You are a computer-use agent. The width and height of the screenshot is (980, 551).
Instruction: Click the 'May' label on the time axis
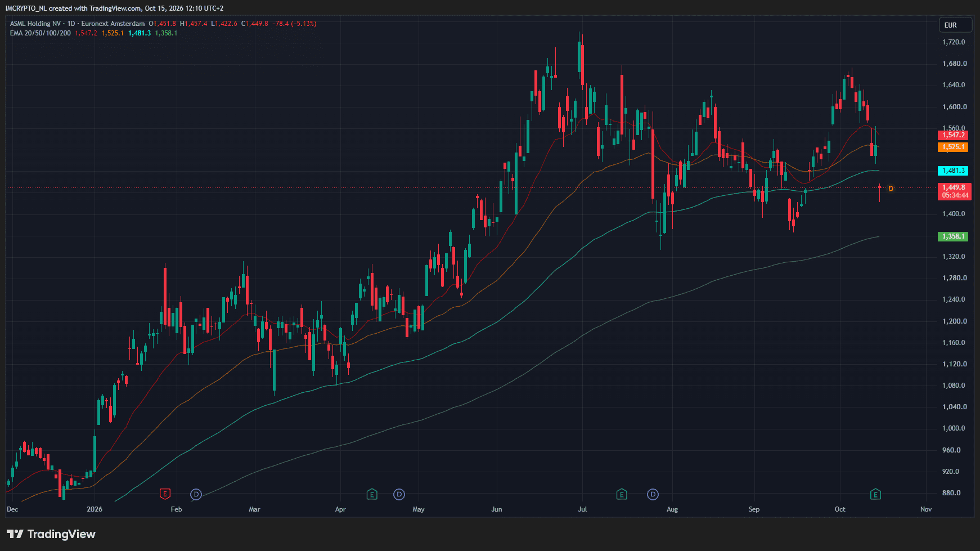[x=419, y=509]
